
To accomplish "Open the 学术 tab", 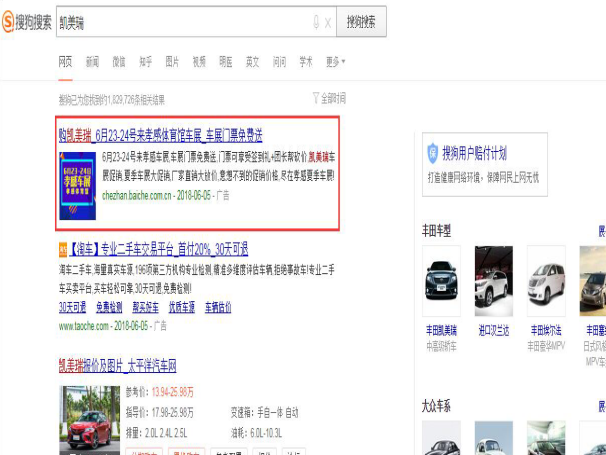I will pyautogui.click(x=306, y=61).
